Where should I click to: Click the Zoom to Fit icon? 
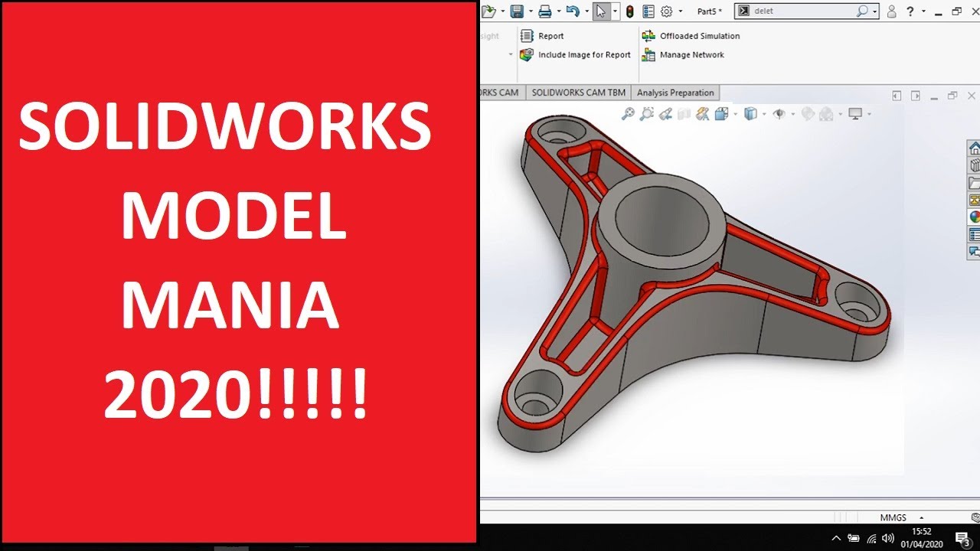628,114
